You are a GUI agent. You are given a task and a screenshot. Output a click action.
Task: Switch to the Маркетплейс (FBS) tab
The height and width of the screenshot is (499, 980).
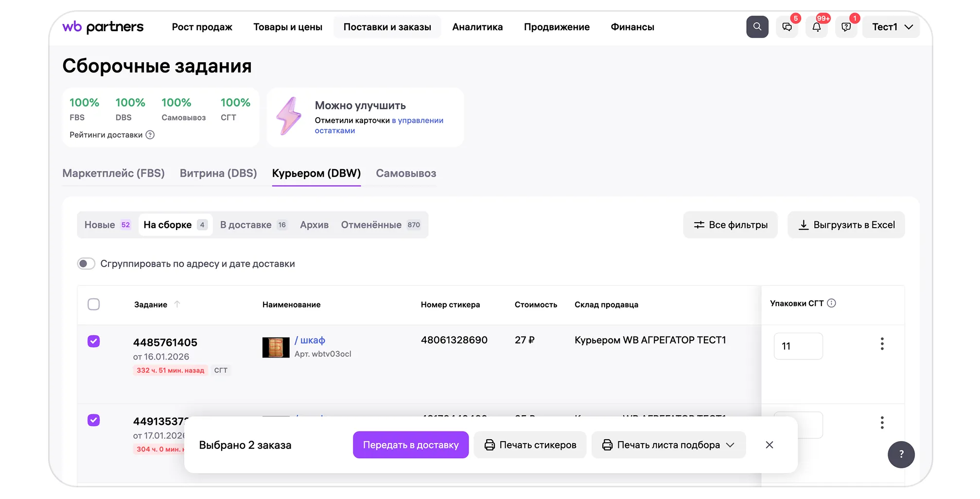pos(113,173)
